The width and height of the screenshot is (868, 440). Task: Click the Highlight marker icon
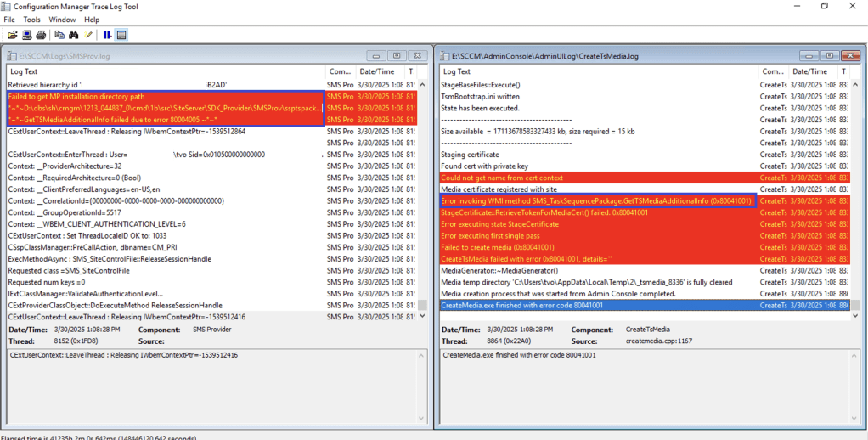pos(88,35)
